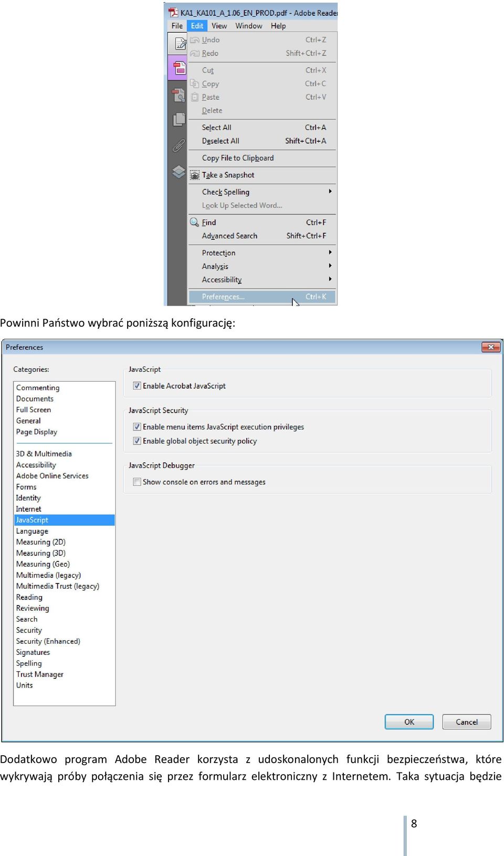This screenshot has width=504, height=856.
Task: Select Forms category
Action: 26,487
